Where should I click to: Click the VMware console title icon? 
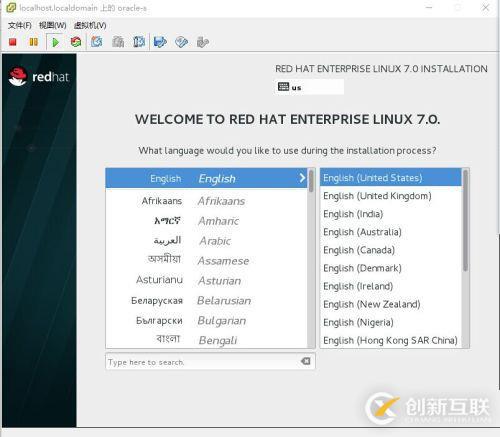coord(11,7)
